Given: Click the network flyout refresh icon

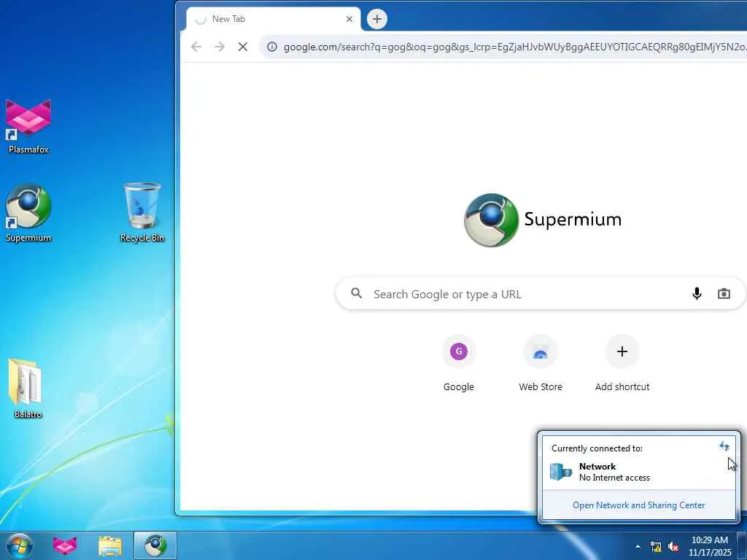Looking at the screenshot, I should coord(724,446).
